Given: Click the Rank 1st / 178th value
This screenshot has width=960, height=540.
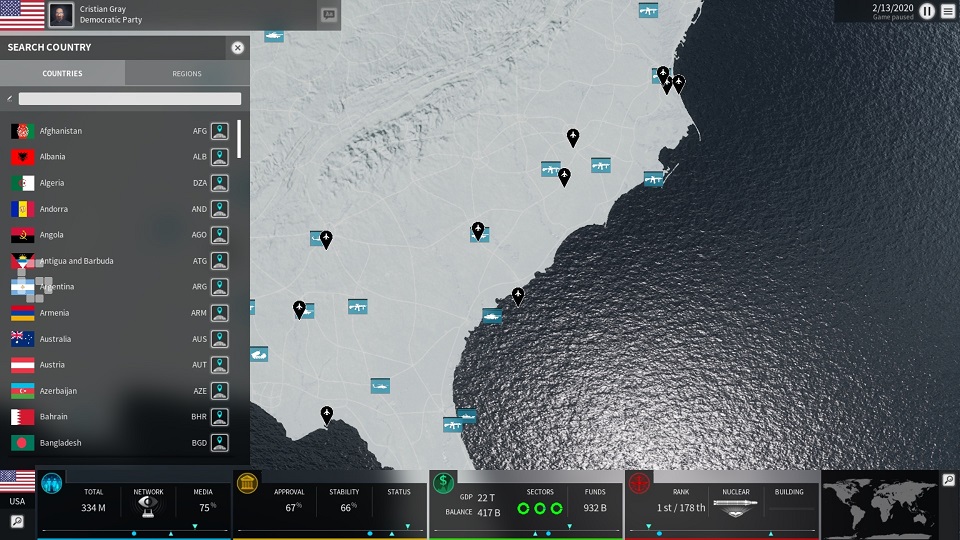Looking at the screenshot, I should [681, 508].
